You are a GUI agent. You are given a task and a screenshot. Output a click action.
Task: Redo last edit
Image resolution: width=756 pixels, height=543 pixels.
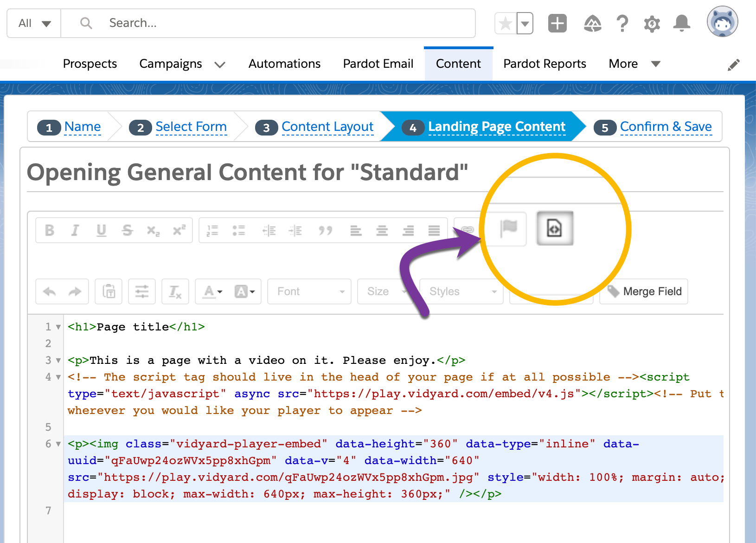point(75,291)
